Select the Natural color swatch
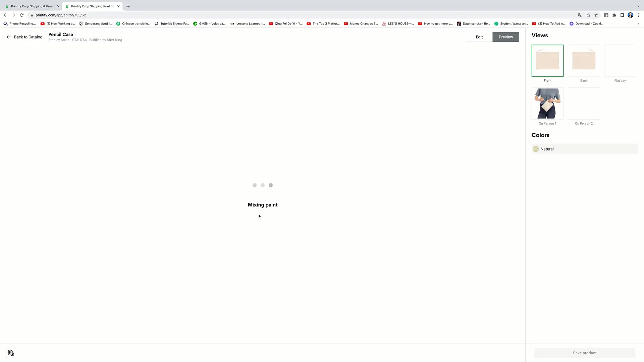Screen dimensions: 644x362 tap(536, 149)
